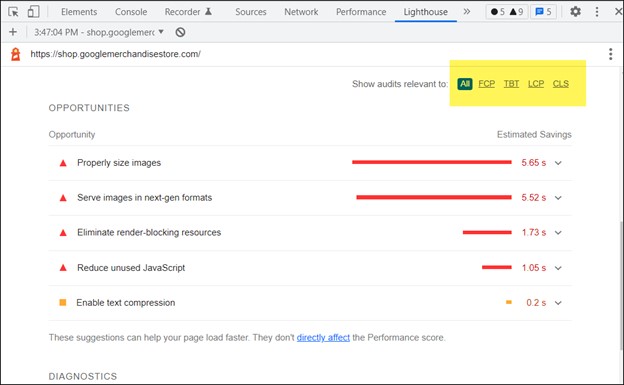Viewport: 624px width, 385px height.
Task: Click the 1.73 s savings bar
Action: click(487, 232)
